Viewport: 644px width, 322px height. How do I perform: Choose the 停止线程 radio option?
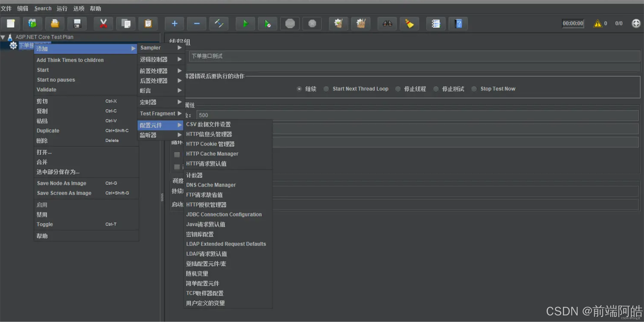tap(398, 89)
